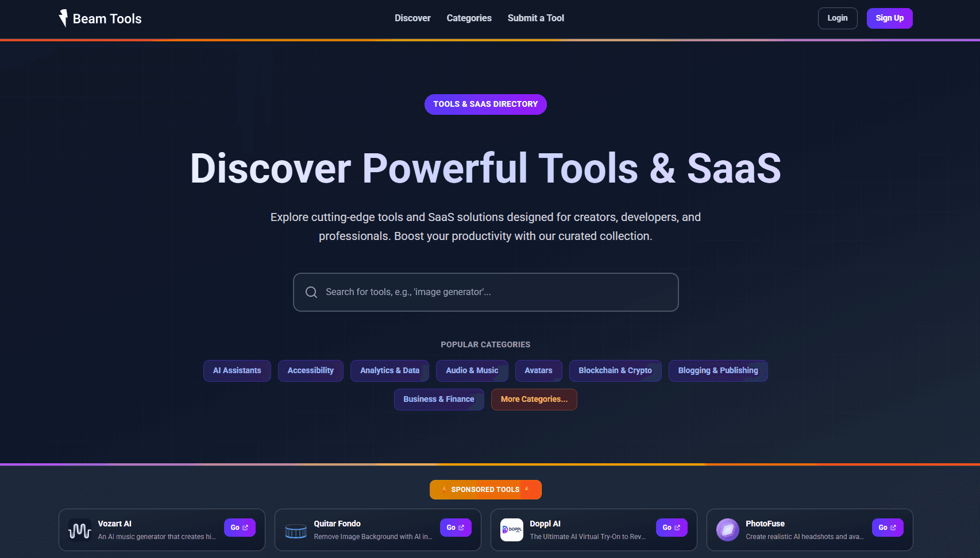Open the Discover page

[x=412, y=18]
